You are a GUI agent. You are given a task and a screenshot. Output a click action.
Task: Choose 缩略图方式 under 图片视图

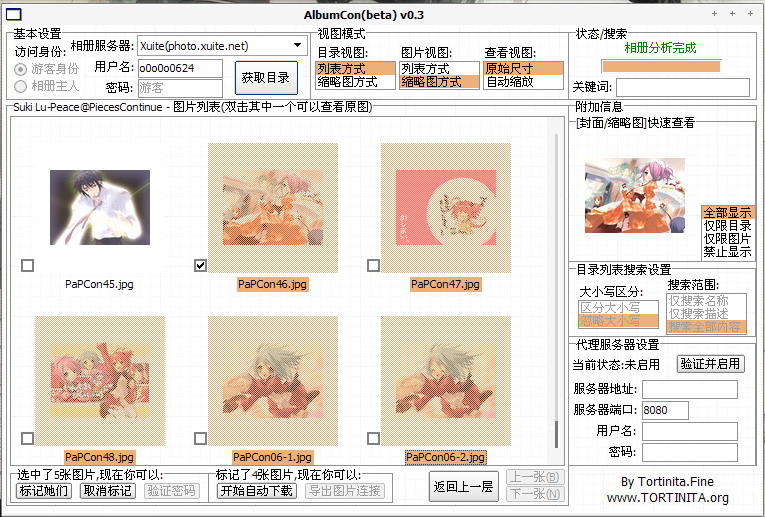pos(439,82)
